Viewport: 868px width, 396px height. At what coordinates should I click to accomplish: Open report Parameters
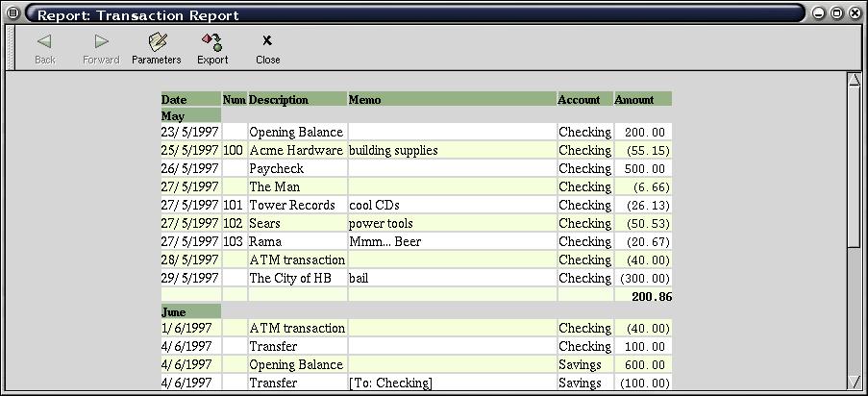156,48
